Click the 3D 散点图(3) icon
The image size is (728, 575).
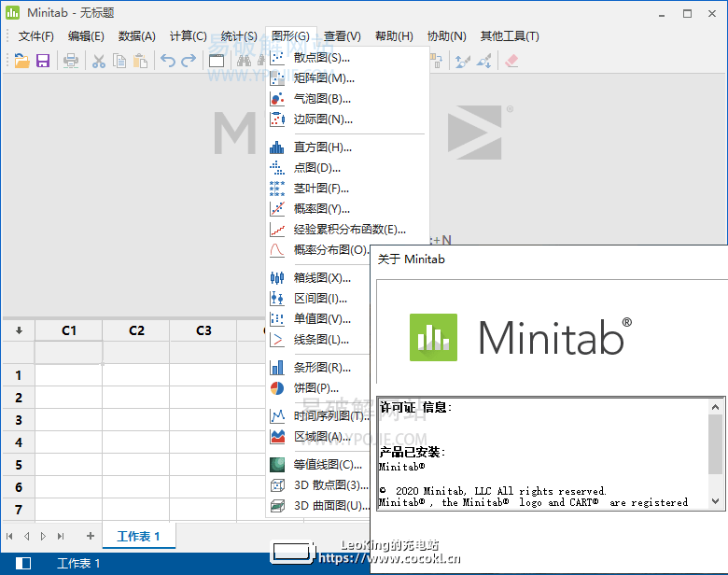277,485
